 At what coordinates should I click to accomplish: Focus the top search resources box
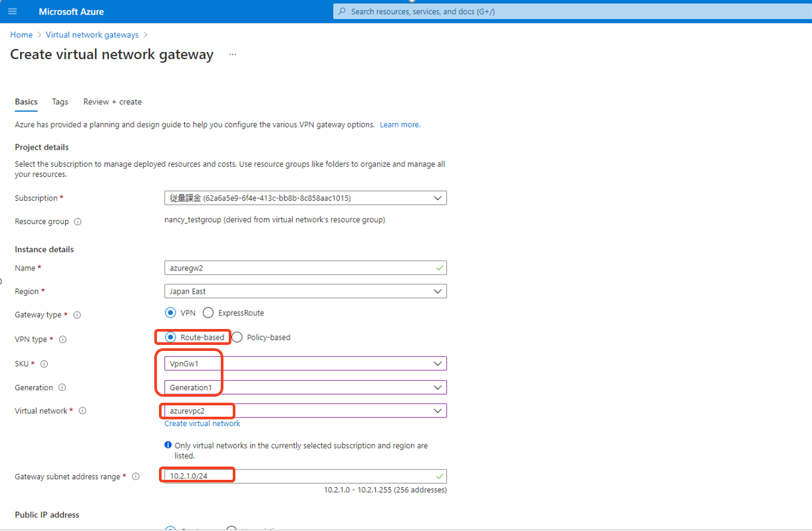[x=573, y=11]
